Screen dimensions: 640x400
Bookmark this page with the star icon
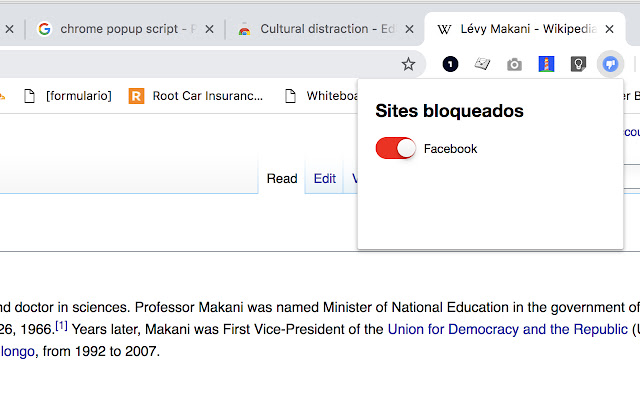408,65
